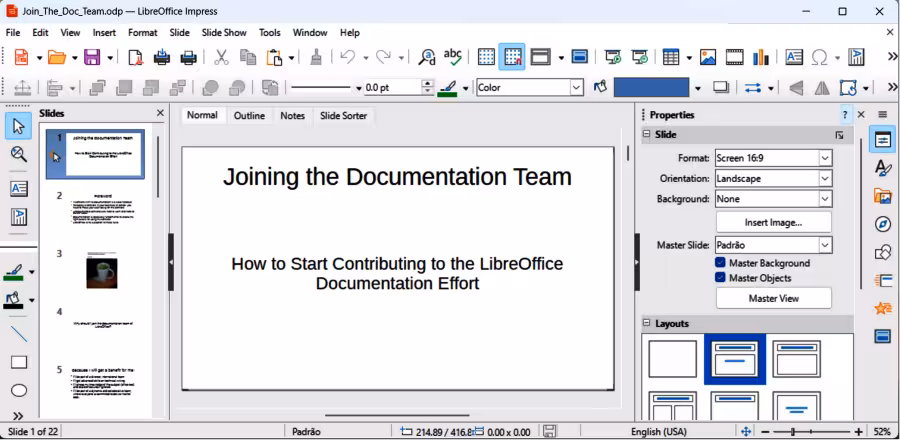Viewport: 900px width, 440px height.
Task: Click the Undo arrow icon
Action: [347, 57]
